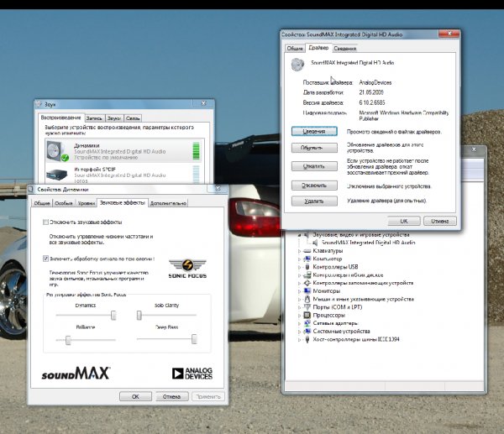Viewport: 504px width, 434px height.
Task: Click the Обновить driver button
Action: coord(314,148)
